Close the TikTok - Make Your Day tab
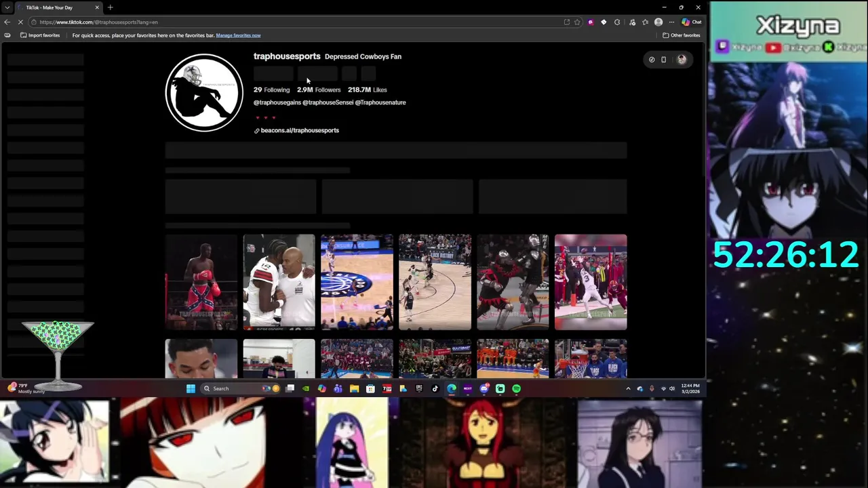868x488 pixels. tap(97, 7)
